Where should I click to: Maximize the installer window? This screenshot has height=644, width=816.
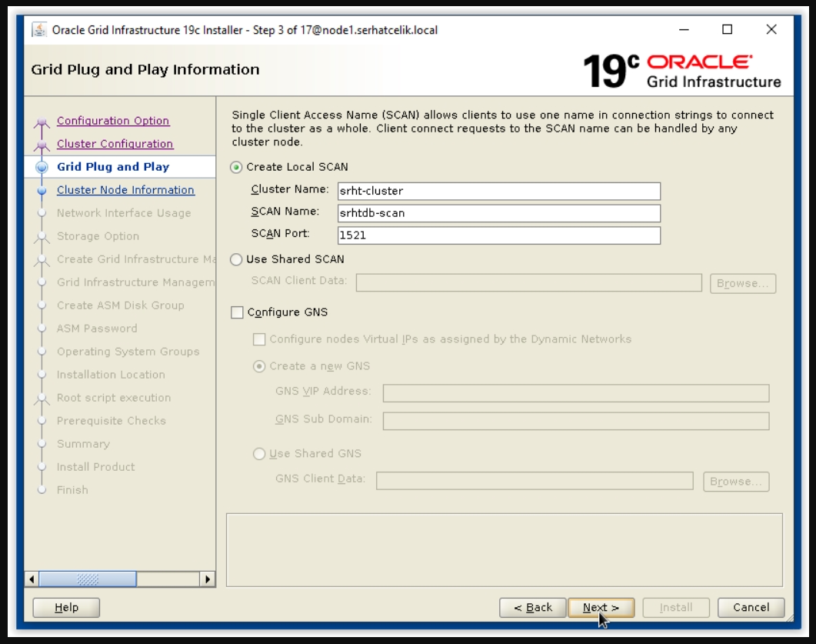[728, 30]
